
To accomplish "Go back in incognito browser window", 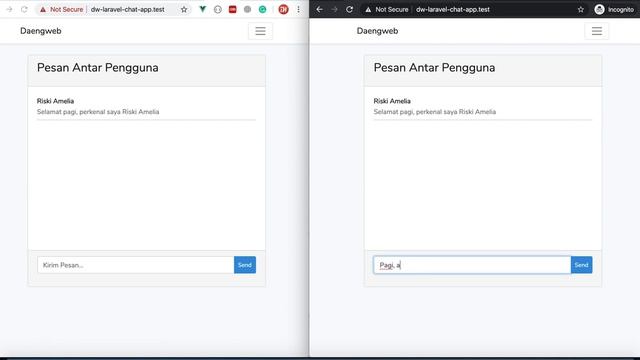I will 320,9.
